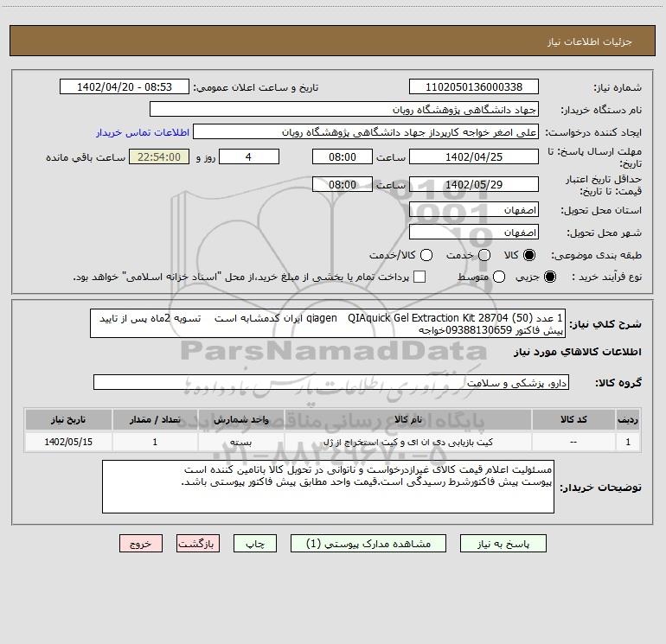
Task: Select the متوسط purchase type radio
Action: [499, 277]
